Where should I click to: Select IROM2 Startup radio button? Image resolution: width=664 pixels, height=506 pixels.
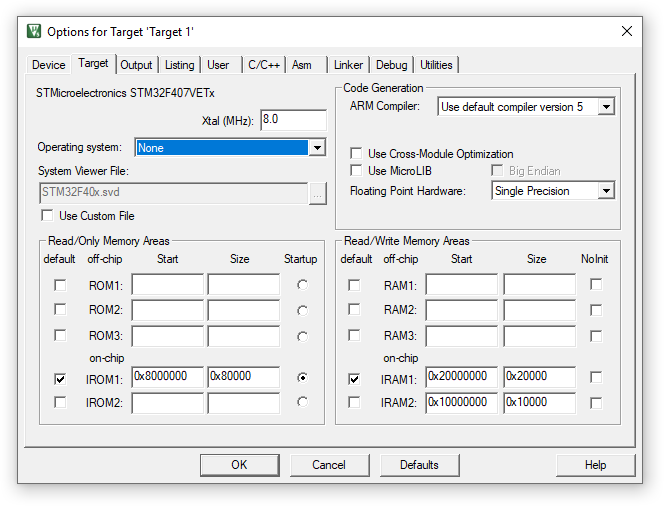(302, 401)
